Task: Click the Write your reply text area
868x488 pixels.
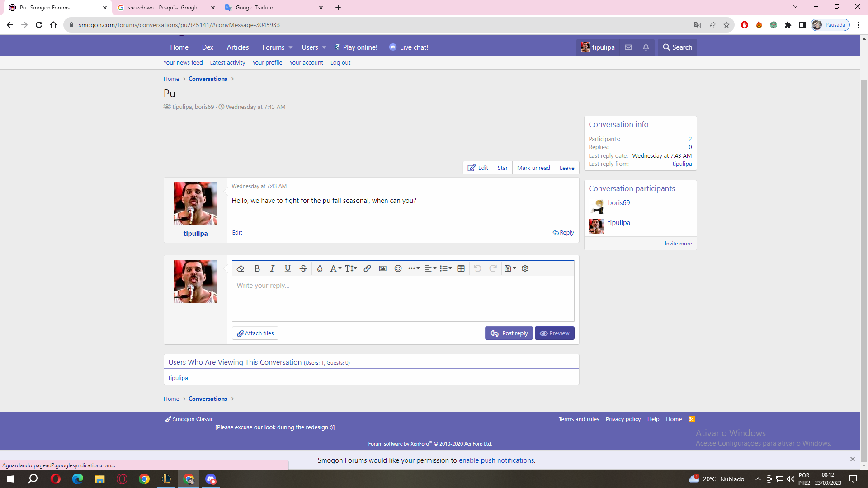Action: 402,298
